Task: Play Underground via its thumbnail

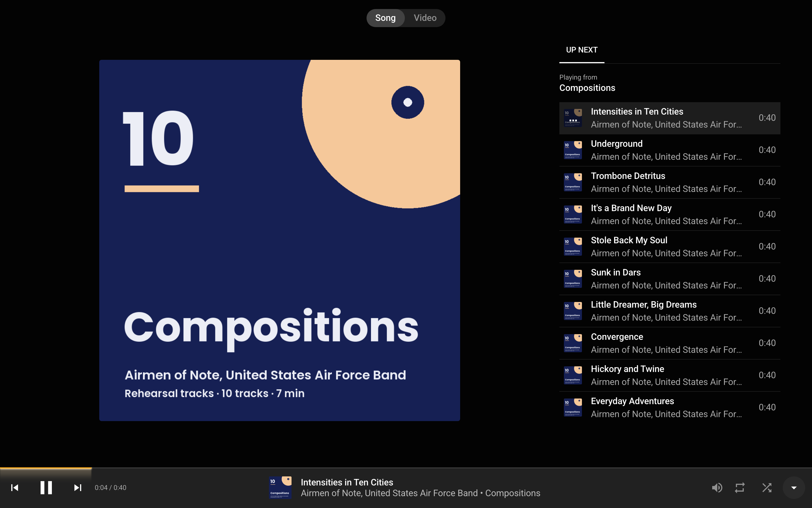Action: (573, 150)
